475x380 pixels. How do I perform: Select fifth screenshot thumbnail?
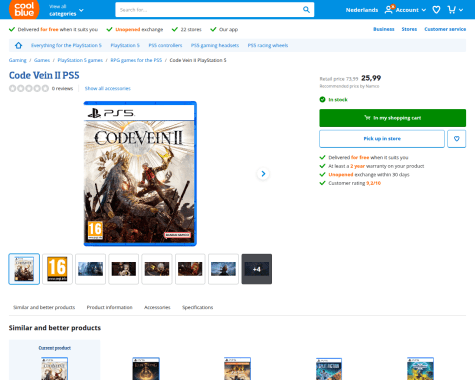157,269
